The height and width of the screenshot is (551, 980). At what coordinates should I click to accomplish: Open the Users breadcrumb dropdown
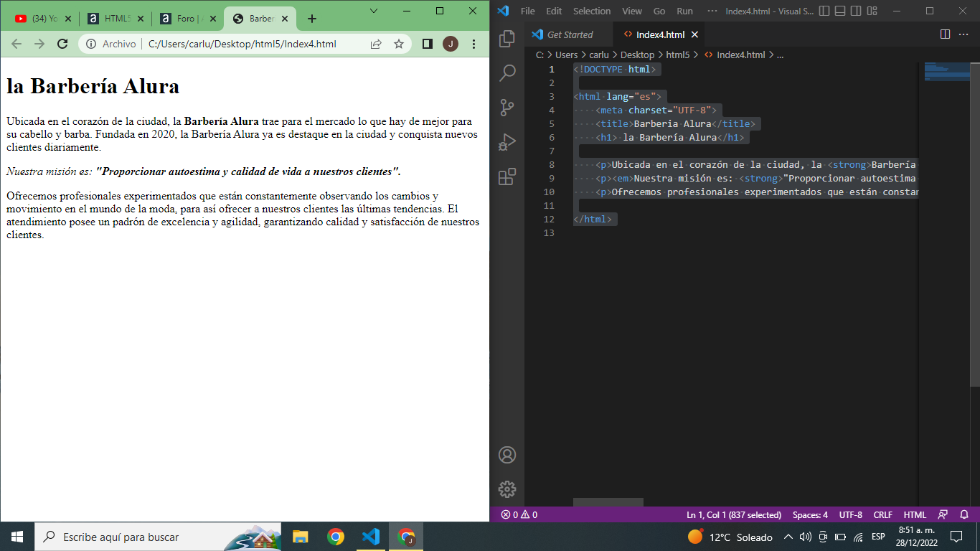(566, 55)
